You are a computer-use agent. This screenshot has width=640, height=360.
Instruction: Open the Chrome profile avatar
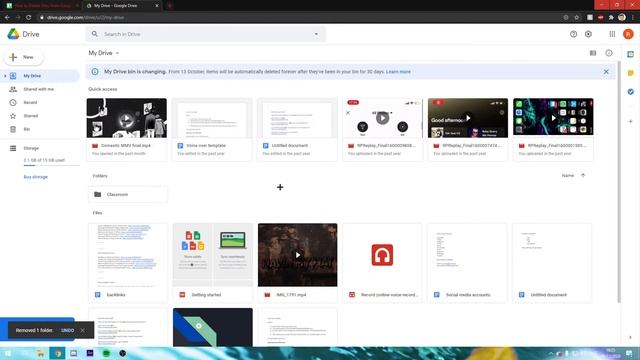622,18
